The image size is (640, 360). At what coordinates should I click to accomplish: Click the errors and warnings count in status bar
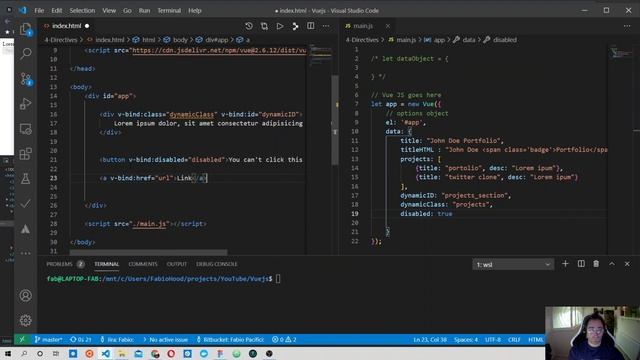click(284, 340)
